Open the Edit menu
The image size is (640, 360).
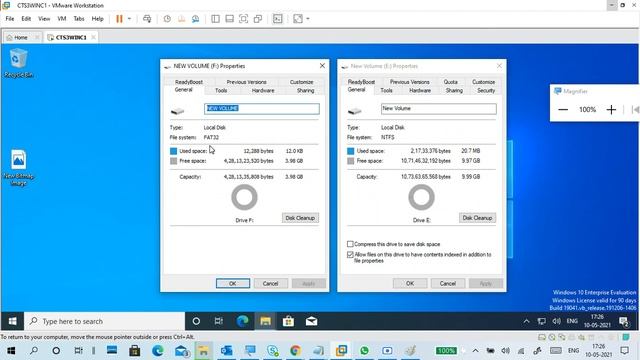(x=26, y=19)
